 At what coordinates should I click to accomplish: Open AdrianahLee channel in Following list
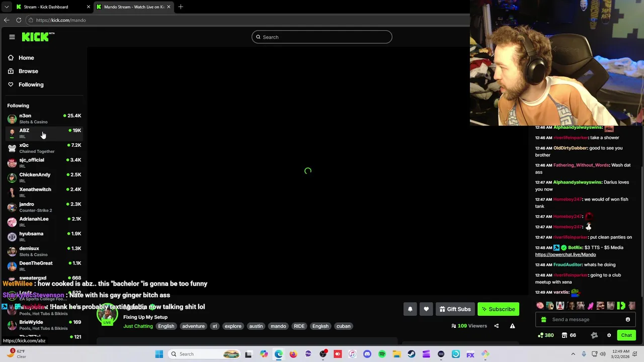44,222
